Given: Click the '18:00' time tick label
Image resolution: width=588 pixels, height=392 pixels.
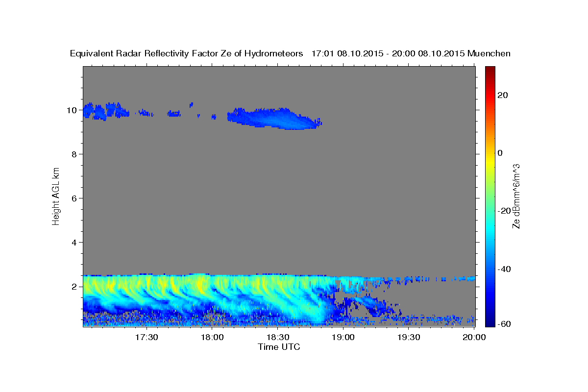Looking at the screenshot, I should (x=212, y=338).
